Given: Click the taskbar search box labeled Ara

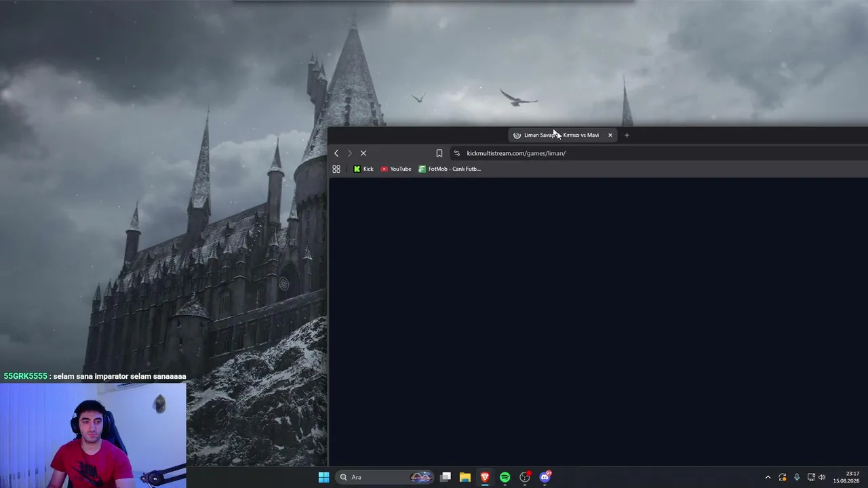Looking at the screenshot, I should point(384,477).
